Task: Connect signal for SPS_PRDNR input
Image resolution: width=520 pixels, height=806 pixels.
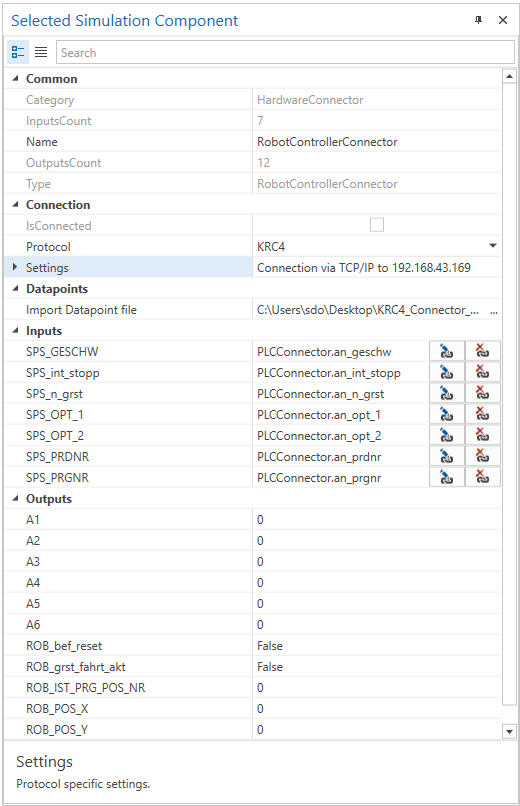Action: [447, 457]
